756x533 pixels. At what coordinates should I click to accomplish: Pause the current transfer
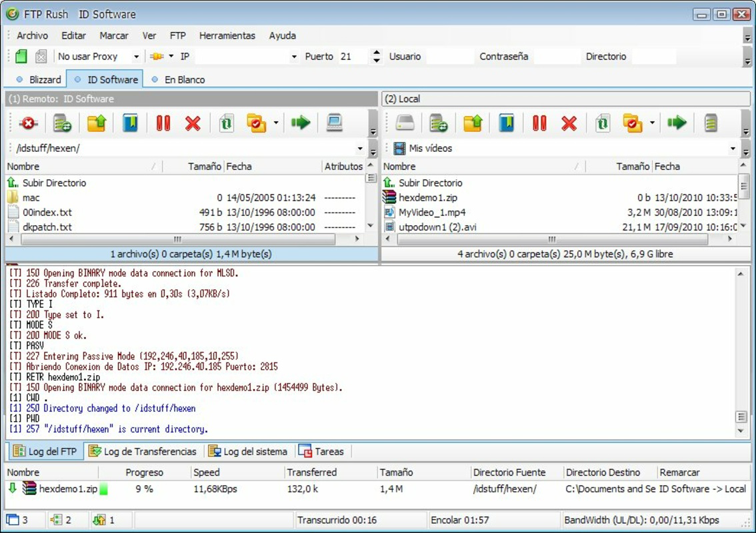(x=162, y=123)
